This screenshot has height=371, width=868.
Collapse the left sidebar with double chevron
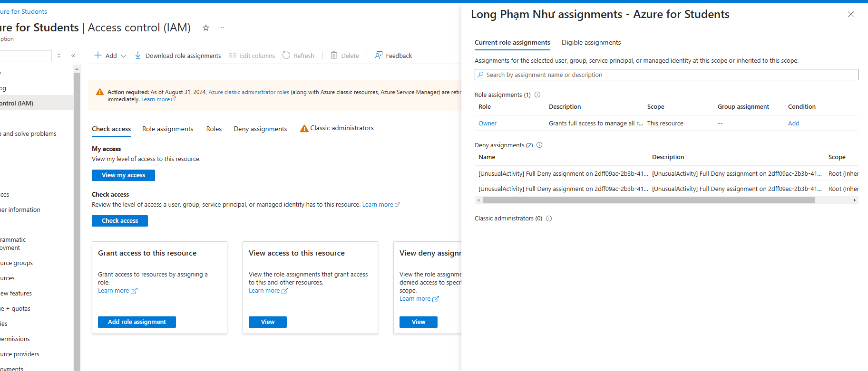(73, 56)
